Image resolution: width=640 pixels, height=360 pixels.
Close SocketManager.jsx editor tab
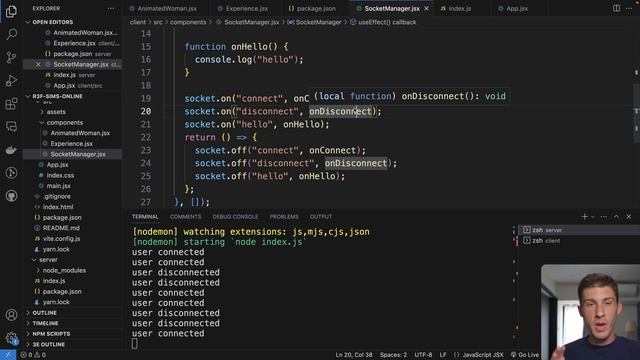point(427,8)
